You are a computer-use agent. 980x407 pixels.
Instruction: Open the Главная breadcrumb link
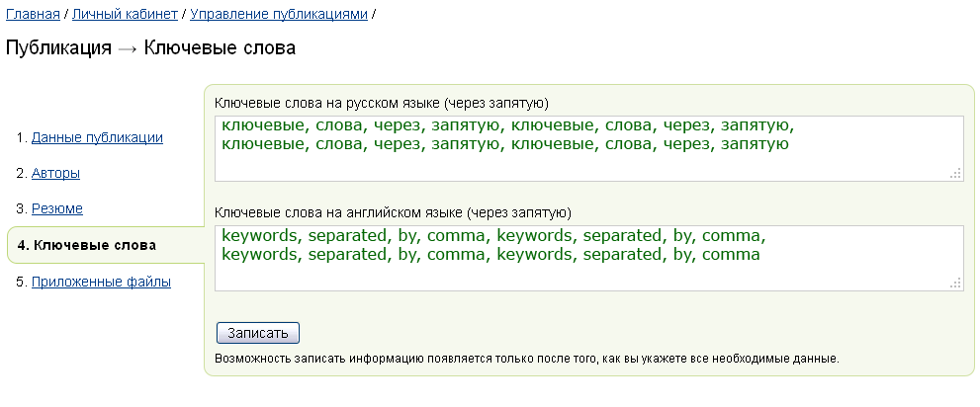[33, 14]
